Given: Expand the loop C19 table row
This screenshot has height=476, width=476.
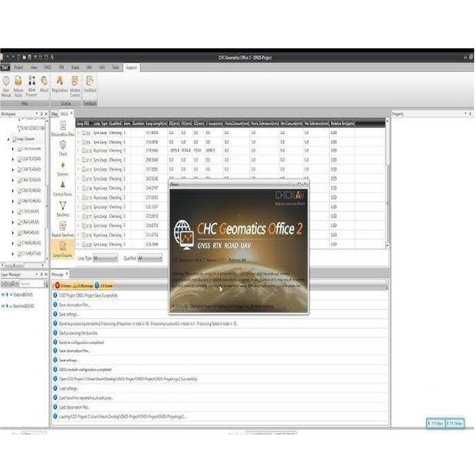Looking at the screenshot, I should (x=78, y=235).
